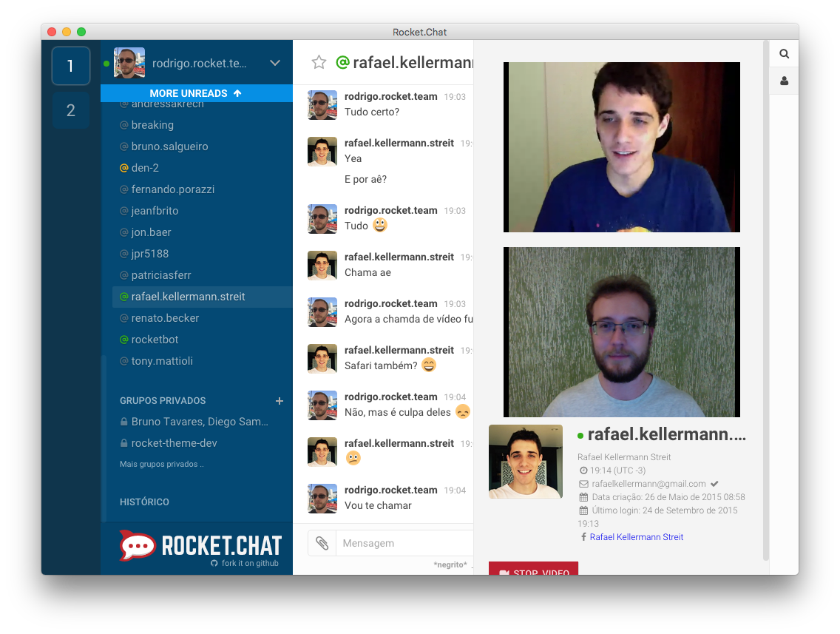Viewport: 840px width, 634px height.
Task: Open the user info panel icon
Action: [x=784, y=81]
